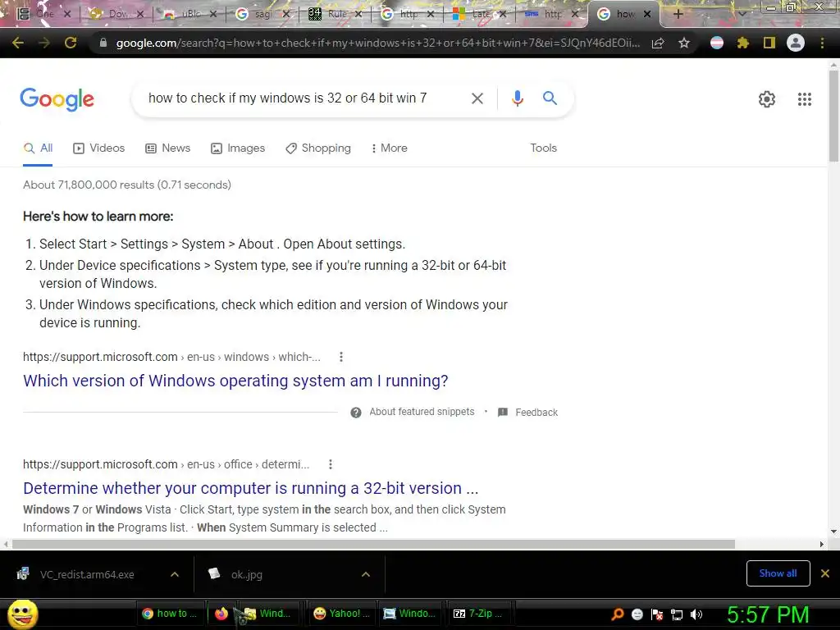Viewport: 840px width, 630px height.
Task: Open the More search filters dropdown
Action: pos(389,148)
